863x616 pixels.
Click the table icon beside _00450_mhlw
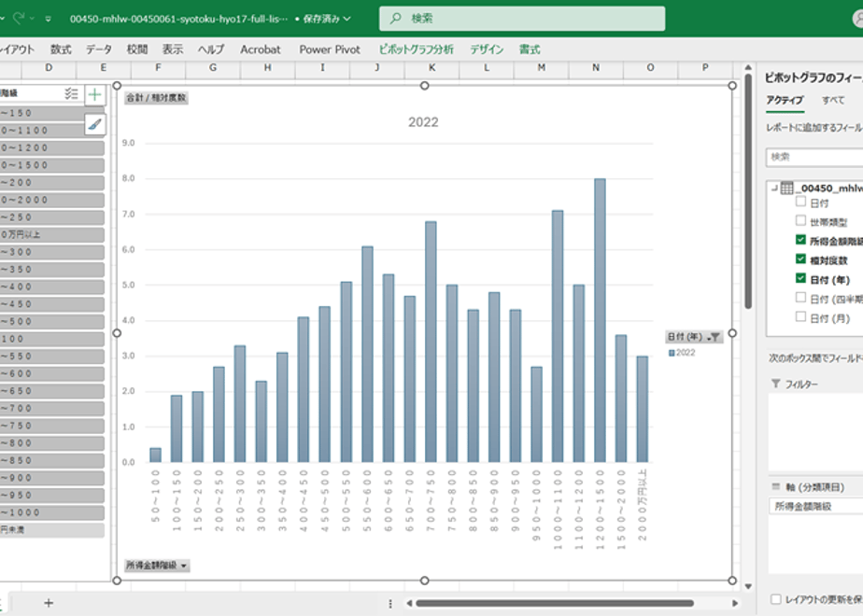pyautogui.click(x=787, y=189)
